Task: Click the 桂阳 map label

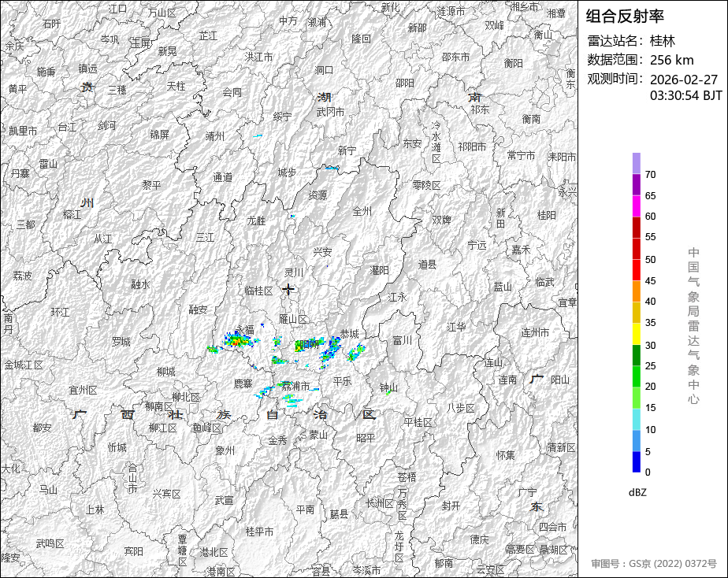Action: point(547,215)
